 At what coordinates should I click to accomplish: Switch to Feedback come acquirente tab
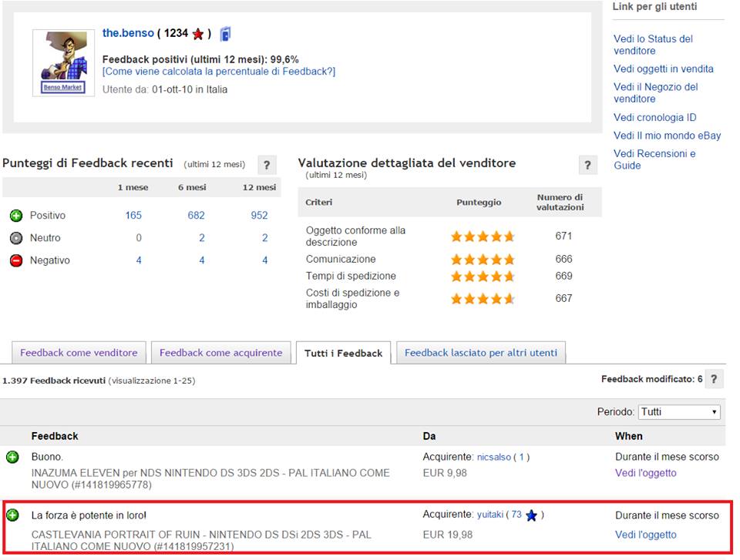220,353
